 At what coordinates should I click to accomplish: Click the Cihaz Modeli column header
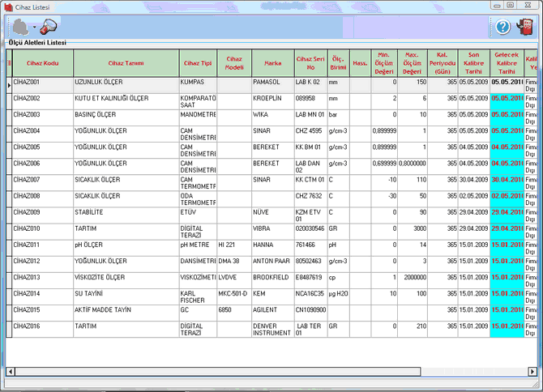pos(234,63)
